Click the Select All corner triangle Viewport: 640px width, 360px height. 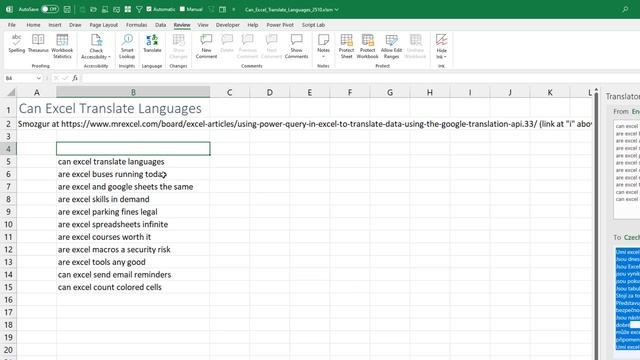click(11, 92)
